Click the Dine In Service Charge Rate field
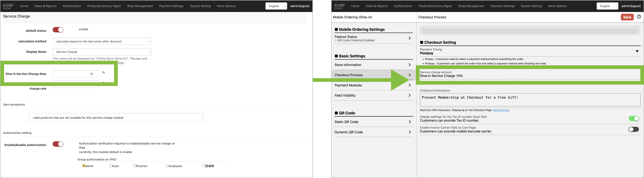This screenshot has width=644, height=178. coord(75,74)
